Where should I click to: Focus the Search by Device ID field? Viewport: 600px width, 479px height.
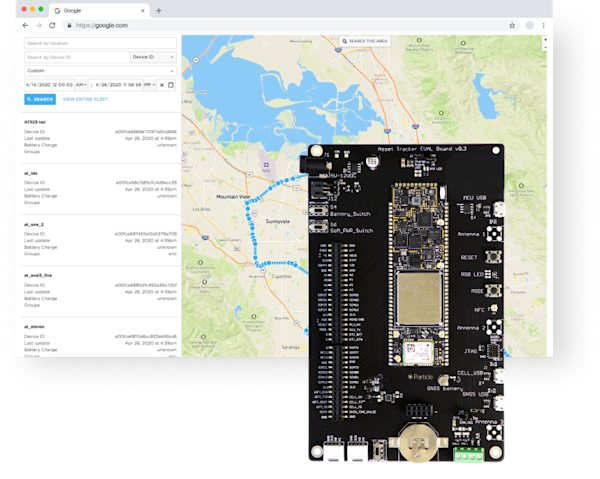coord(77,57)
